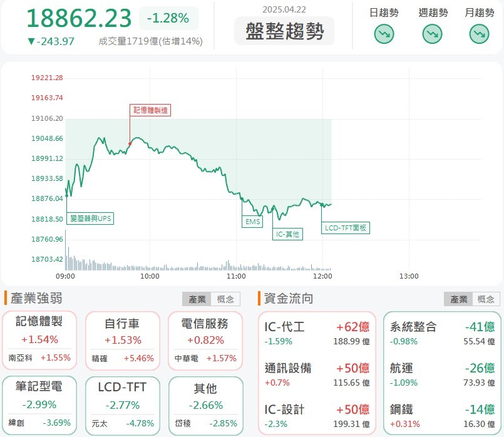This screenshot has width=504, height=437.
Task: Click the 南亞科 +1.55% stock row
Action: click(x=39, y=357)
